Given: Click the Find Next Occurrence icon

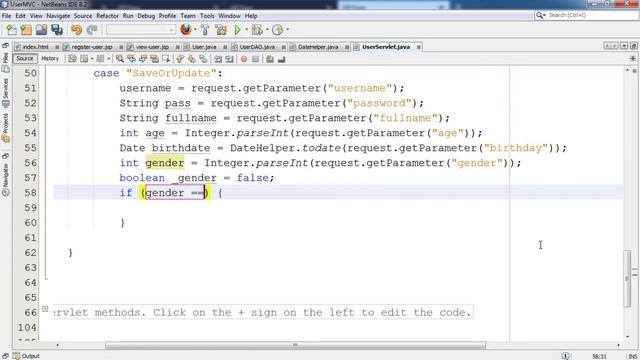Looking at the screenshot, I should (142, 59).
